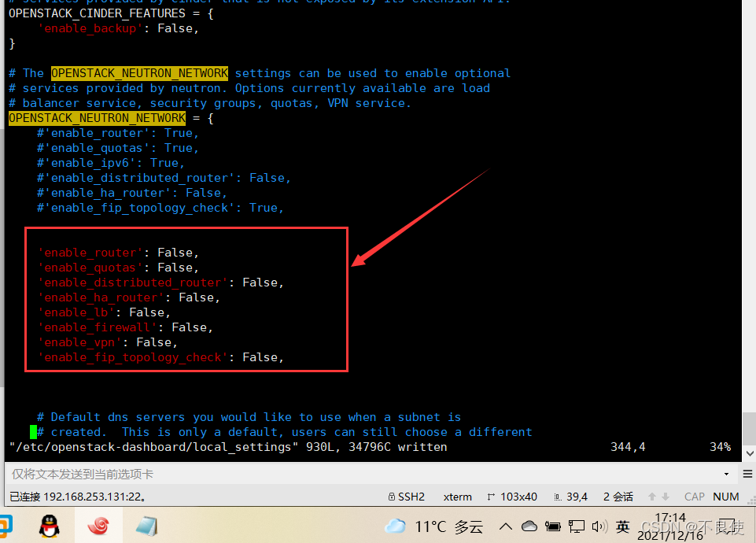Viewport: 756px width, 543px height.
Task: Click the commented #'enable_router': True line
Action: (x=118, y=133)
